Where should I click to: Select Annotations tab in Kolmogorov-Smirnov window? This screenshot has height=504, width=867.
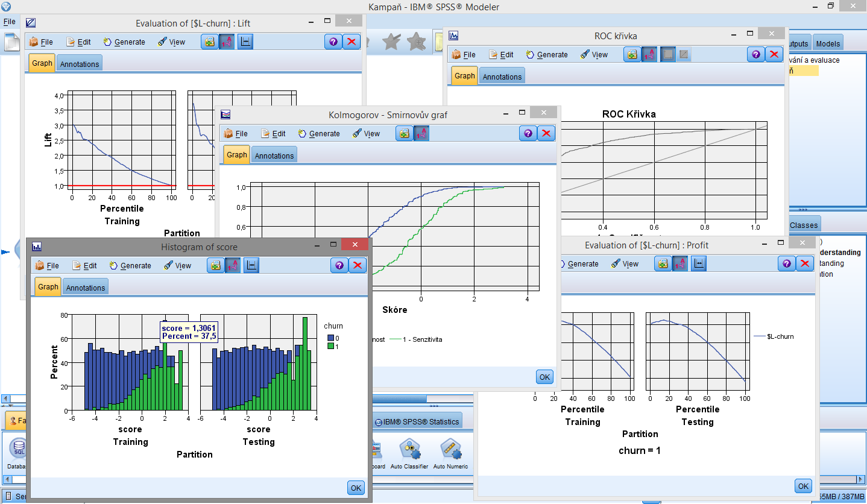[x=274, y=156]
